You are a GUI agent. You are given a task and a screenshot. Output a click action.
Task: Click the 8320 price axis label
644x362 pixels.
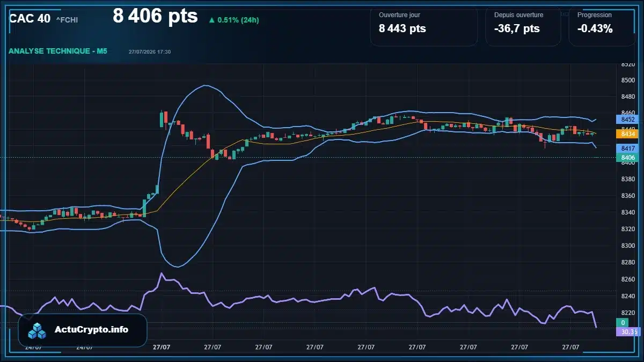pos(628,229)
